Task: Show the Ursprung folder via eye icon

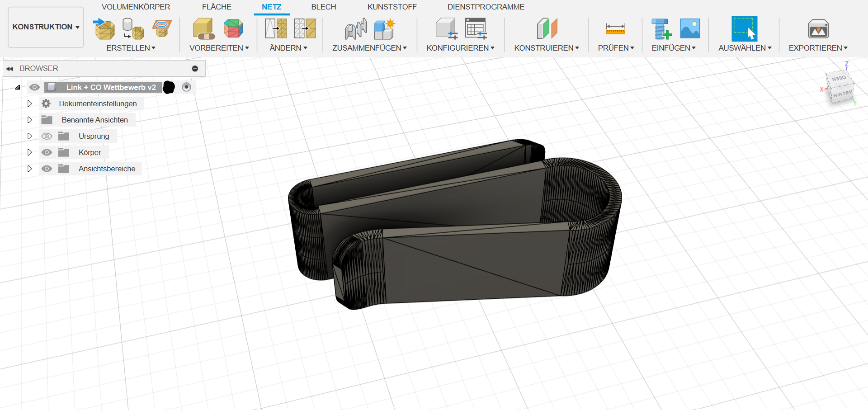Action: (47, 137)
